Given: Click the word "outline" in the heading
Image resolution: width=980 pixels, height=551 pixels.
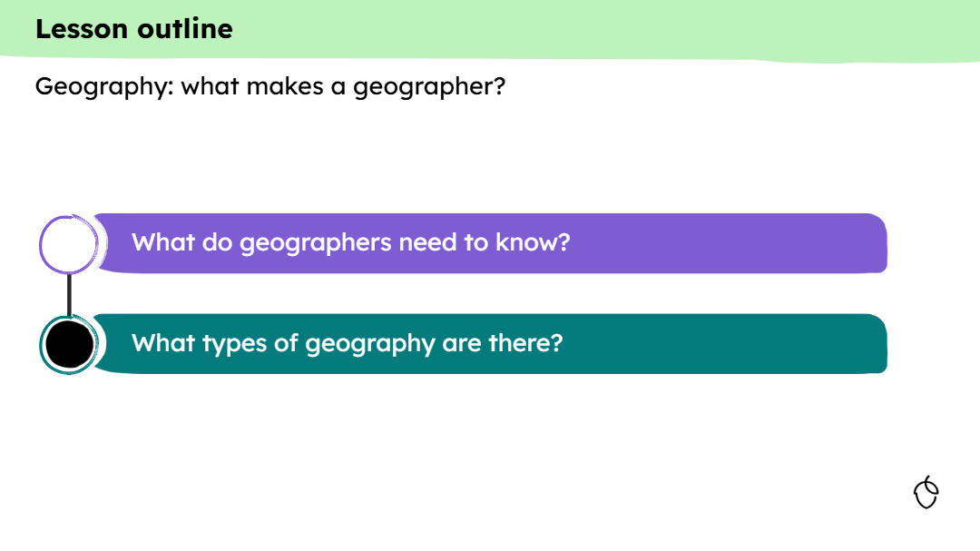Looking at the screenshot, I should [x=185, y=29].
